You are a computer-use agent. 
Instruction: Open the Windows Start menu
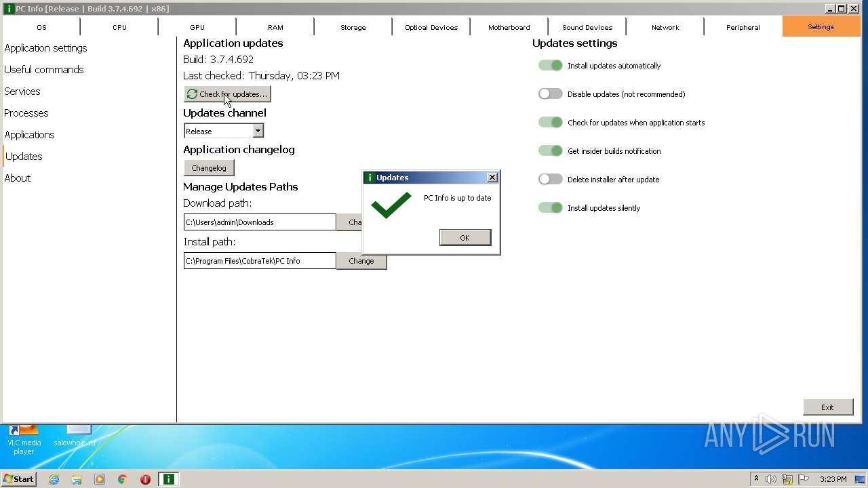pyautogui.click(x=19, y=479)
